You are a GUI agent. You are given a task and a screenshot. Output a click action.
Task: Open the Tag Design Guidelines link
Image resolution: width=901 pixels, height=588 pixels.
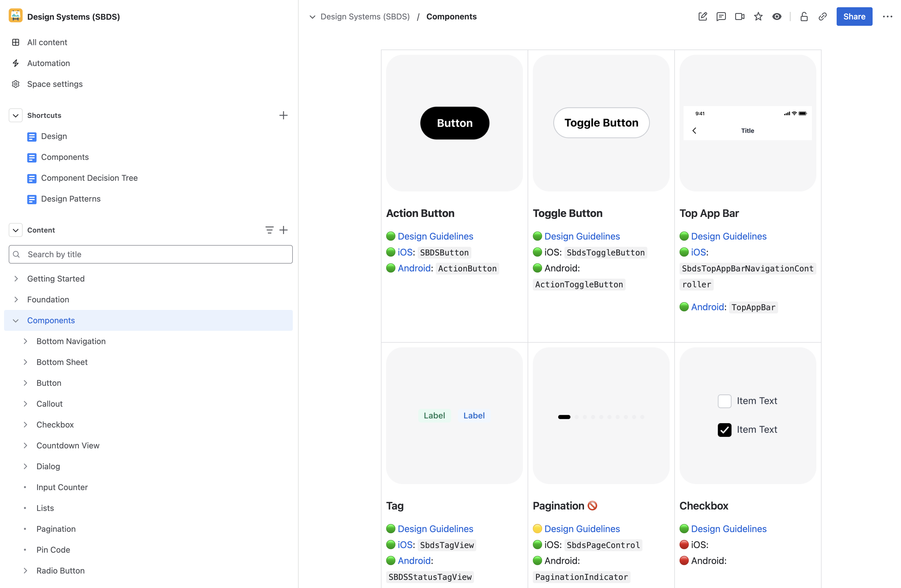[x=435, y=529]
